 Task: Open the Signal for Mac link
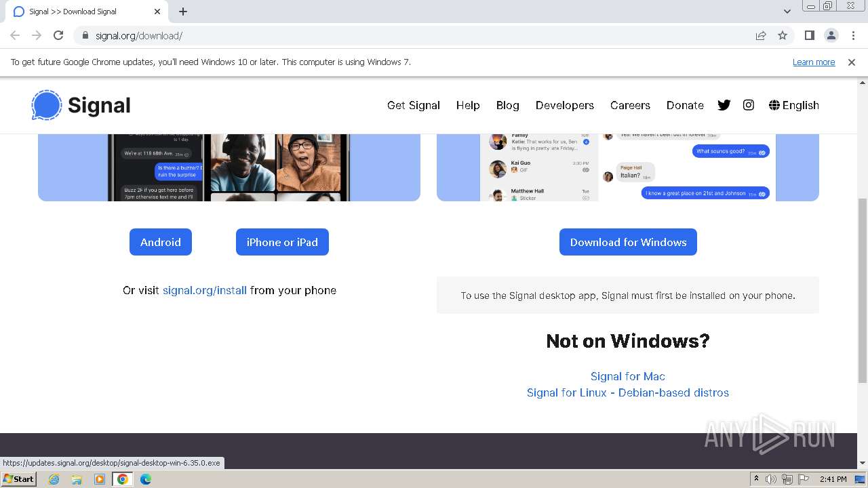pyautogui.click(x=628, y=376)
